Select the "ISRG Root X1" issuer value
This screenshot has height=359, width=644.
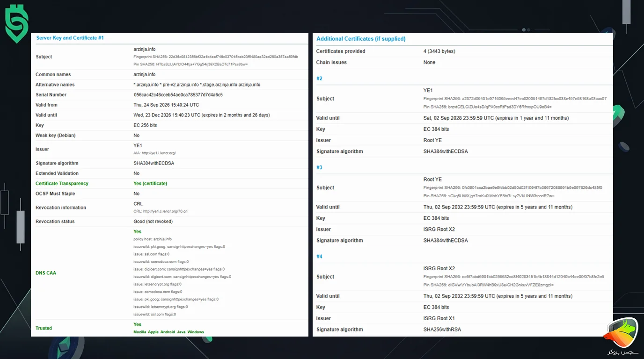click(x=439, y=318)
